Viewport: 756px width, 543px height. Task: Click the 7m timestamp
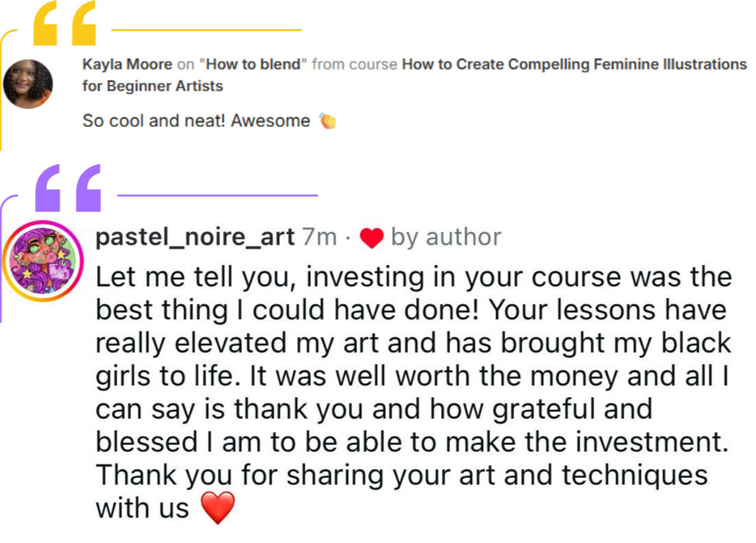[320, 237]
